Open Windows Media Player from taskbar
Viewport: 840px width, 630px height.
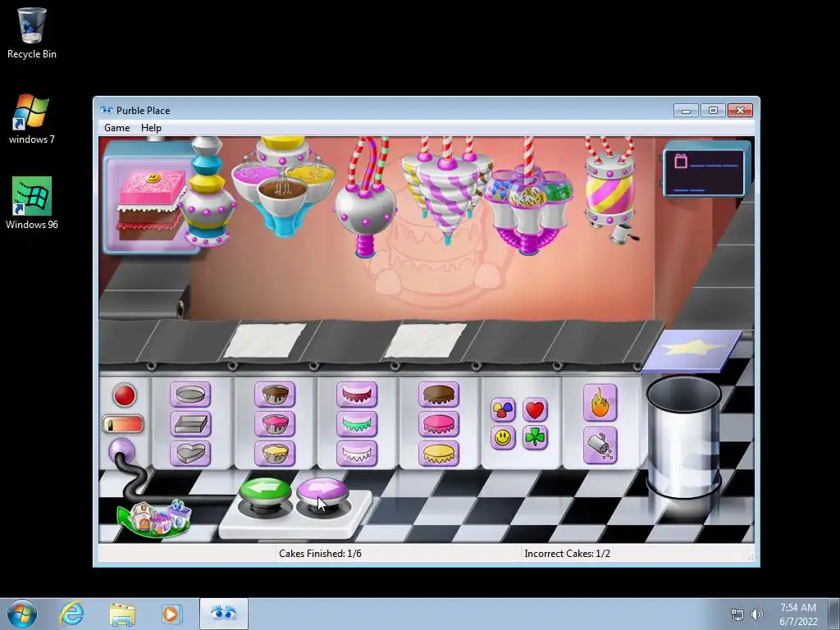point(171,614)
